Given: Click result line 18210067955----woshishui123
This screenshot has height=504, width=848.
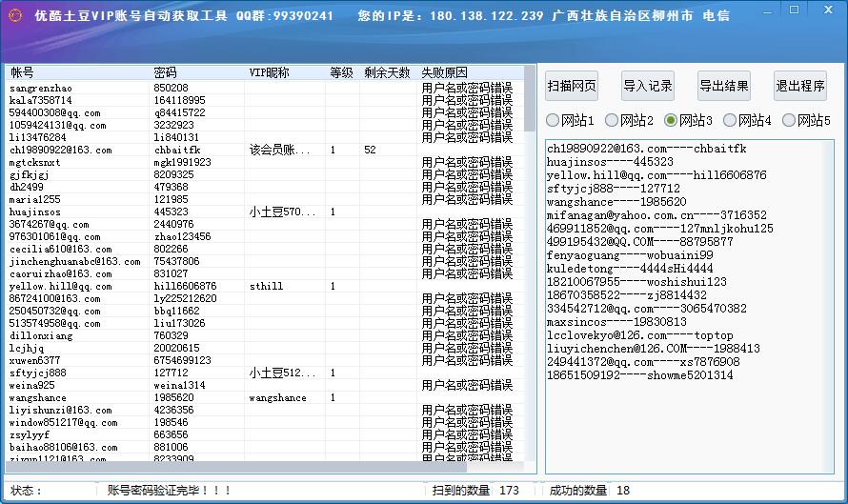Looking at the screenshot, I should 636,282.
